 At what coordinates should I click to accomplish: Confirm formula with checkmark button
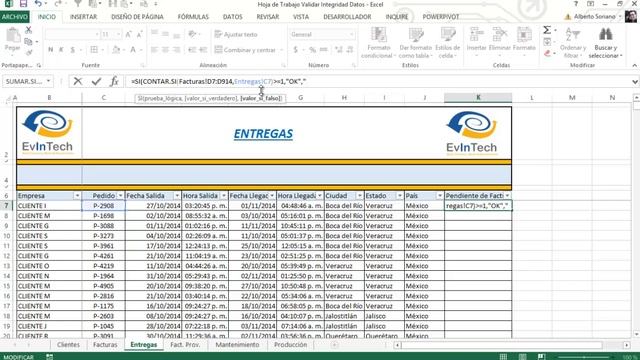tap(96, 82)
